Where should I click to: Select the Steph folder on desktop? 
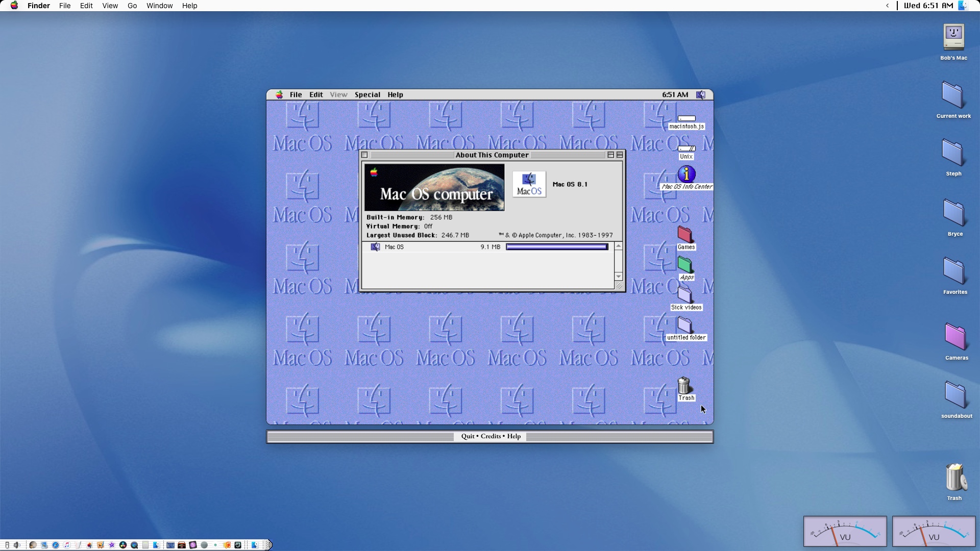click(x=952, y=153)
